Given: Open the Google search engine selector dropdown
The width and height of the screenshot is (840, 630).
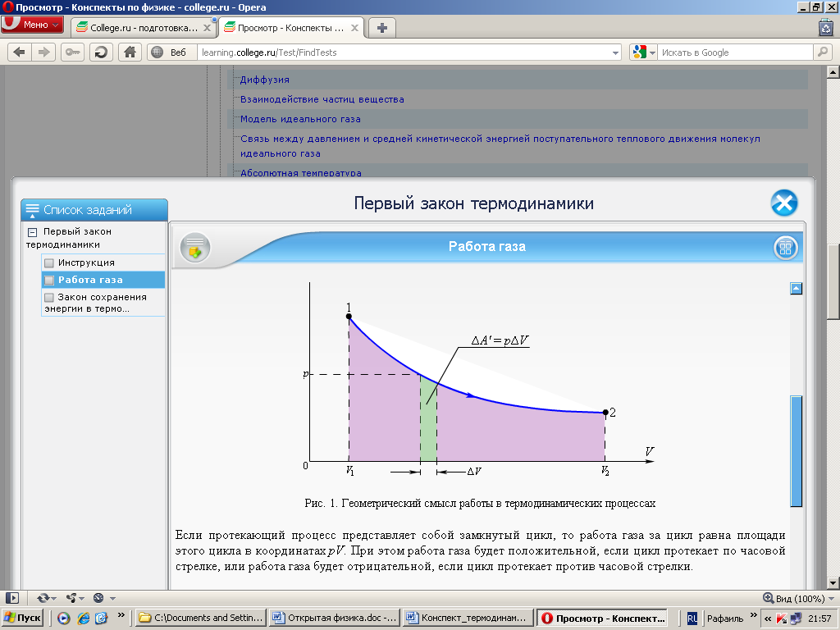Looking at the screenshot, I should tap(643, 52).
